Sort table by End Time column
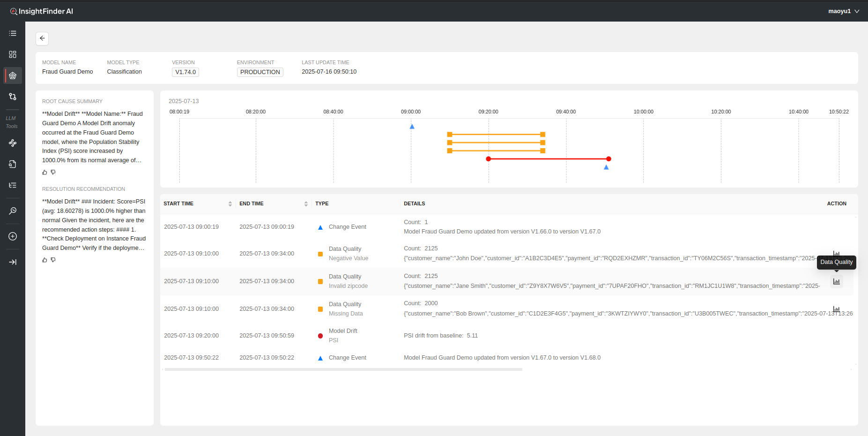The height and width of the screenshot is (436, 868). click(x=306, y=204)
